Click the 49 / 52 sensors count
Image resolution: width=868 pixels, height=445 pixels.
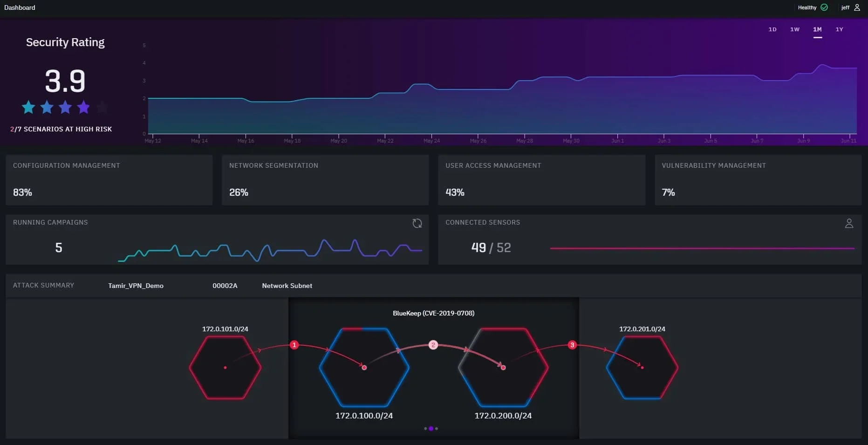tap(491, 247)
